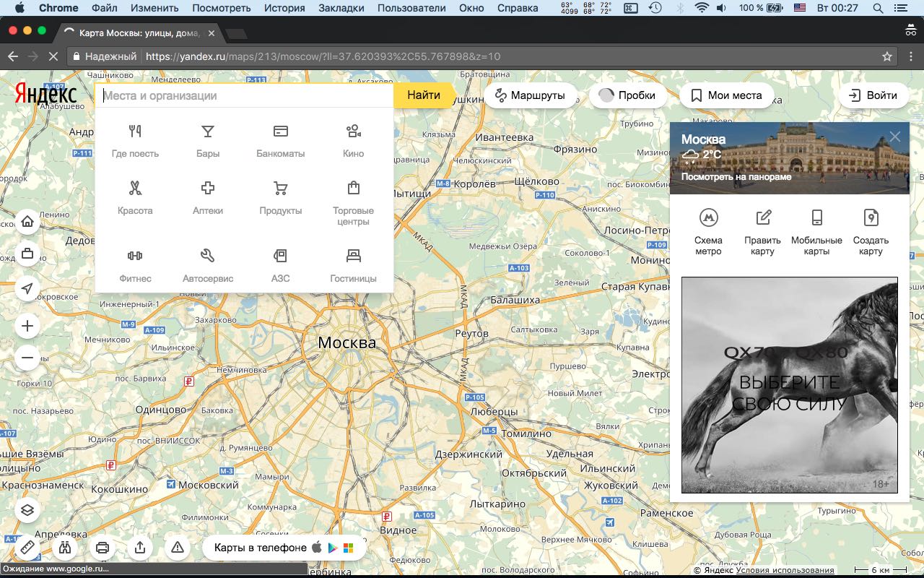Open the 'Изменить' menu

click(x=154, y=8)
